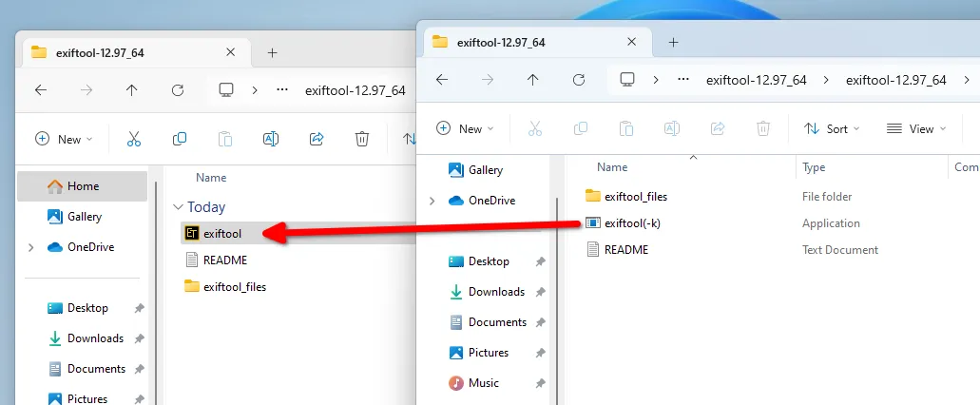Image resolution: width=980 pixels, height=405 pixels.
Task: Click Name column header in left window
Action: pos(211,178)
